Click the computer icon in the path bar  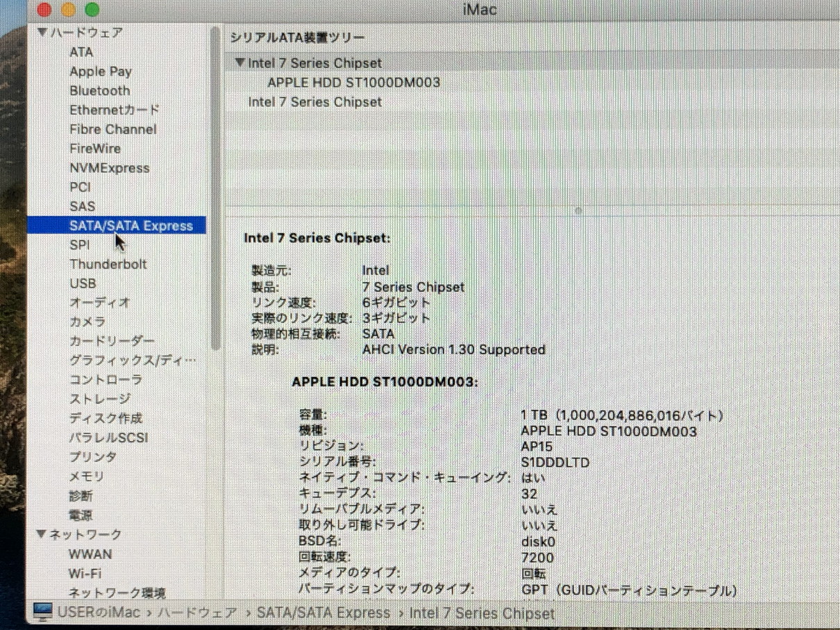(x=43, y=612)
